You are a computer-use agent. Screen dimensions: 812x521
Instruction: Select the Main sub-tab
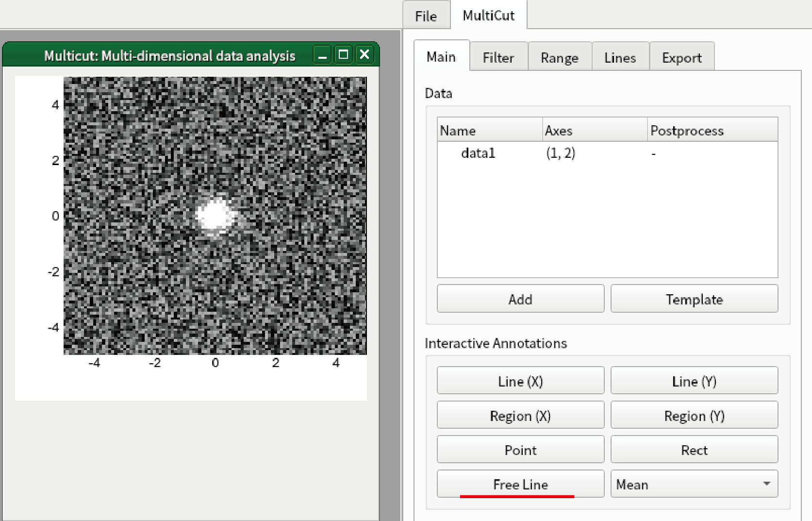coord(441,57)
